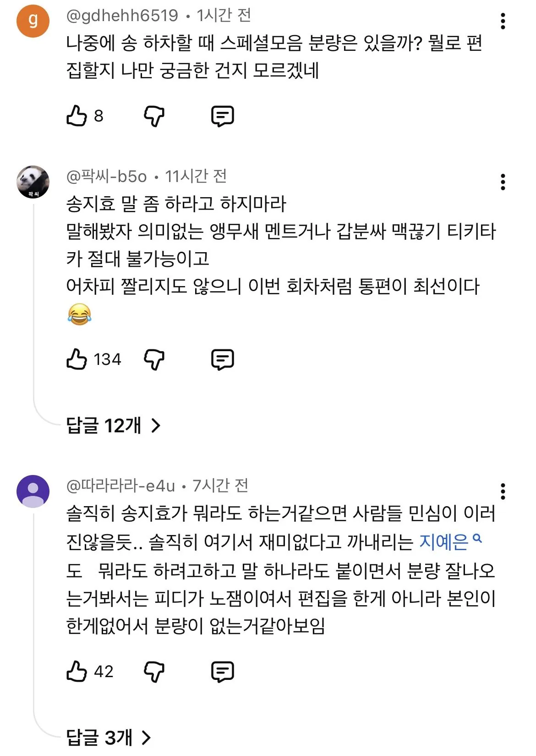
Task: Reply to the @gdhehh6519 comment
Action: 223,116
